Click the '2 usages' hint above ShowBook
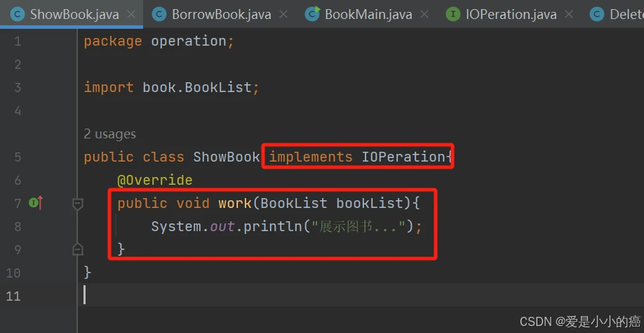 pos(109,134)
